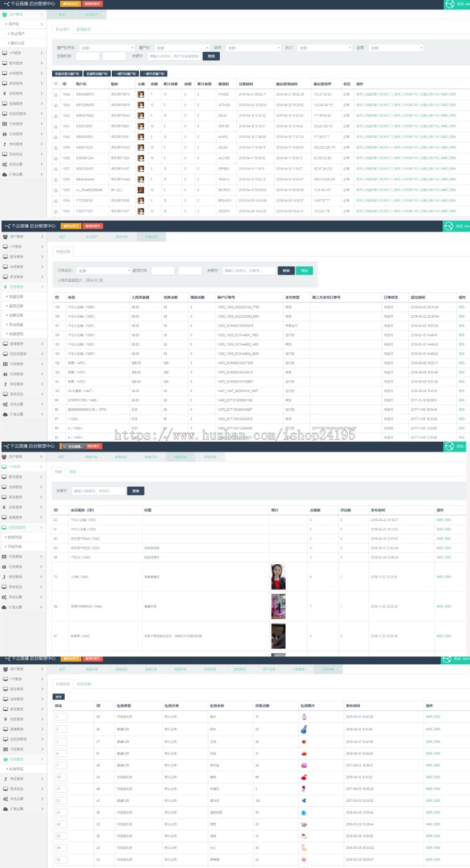Screen dimensions: 470x868
Task: Open the 订单状态 order status dropdown
Action: (103, 271)
